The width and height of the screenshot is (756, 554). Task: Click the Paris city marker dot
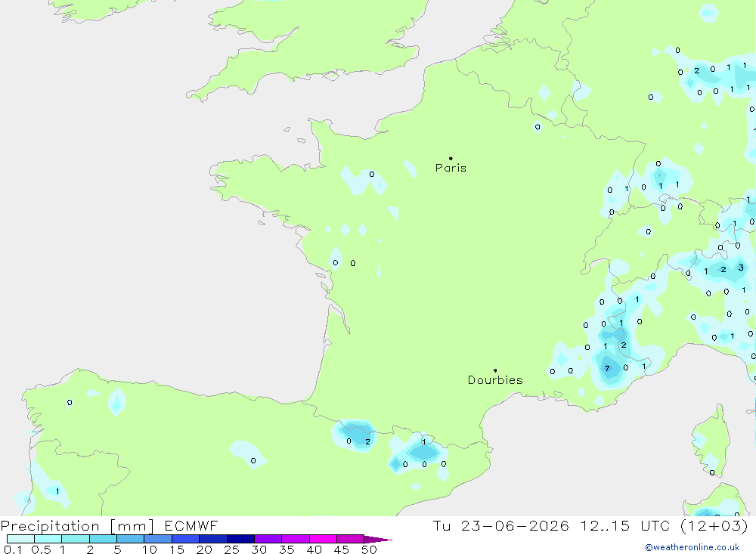(451, 158)
